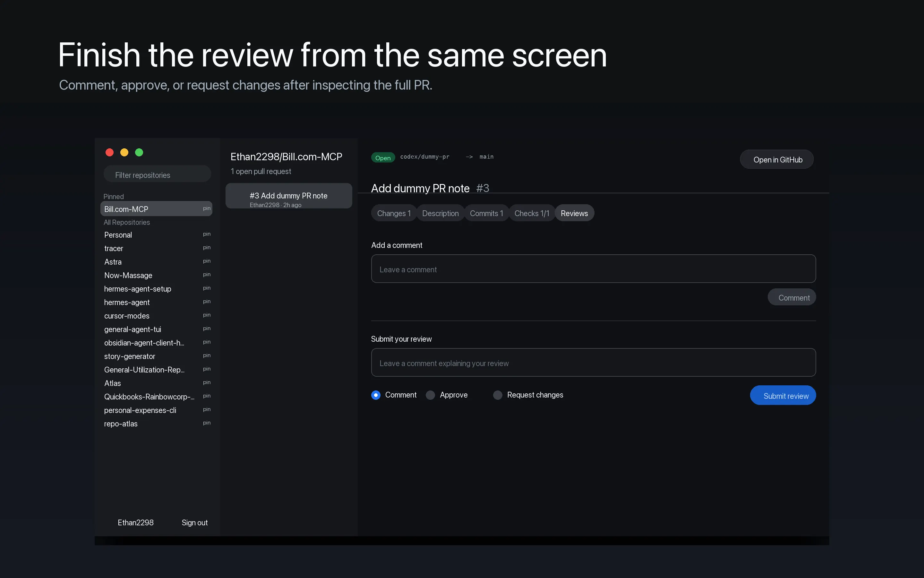The image size is (924, 578).
Task: Pin the Atlas repository
Action: [x=207, y=383]
